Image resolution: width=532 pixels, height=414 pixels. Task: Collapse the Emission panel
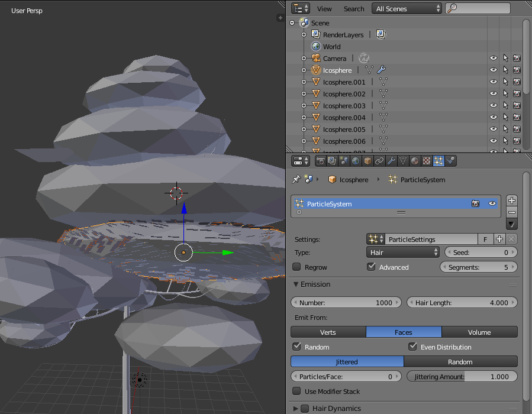[x=296, y=284]
